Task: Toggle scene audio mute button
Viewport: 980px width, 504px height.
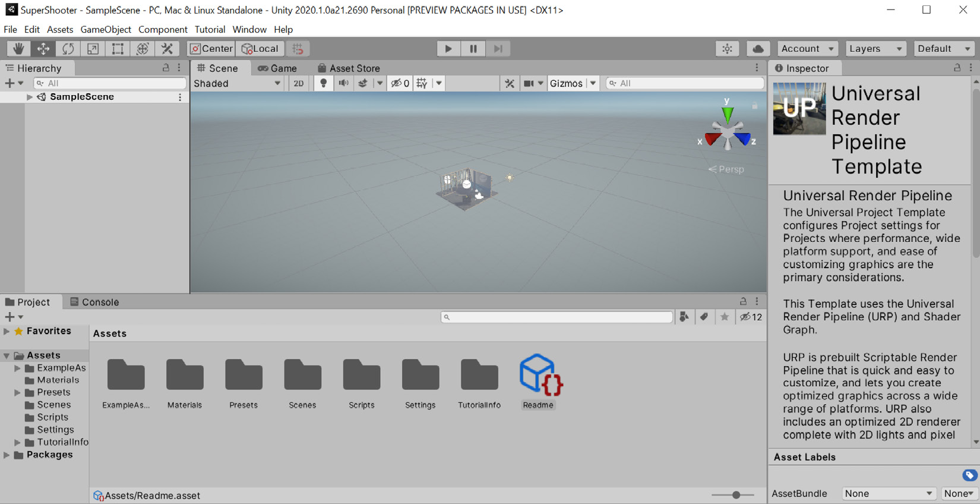Action: (x=343, y=83)
